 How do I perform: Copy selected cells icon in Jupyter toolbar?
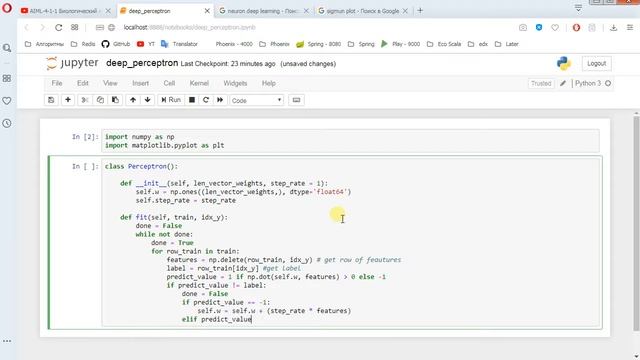coord(100,100)
